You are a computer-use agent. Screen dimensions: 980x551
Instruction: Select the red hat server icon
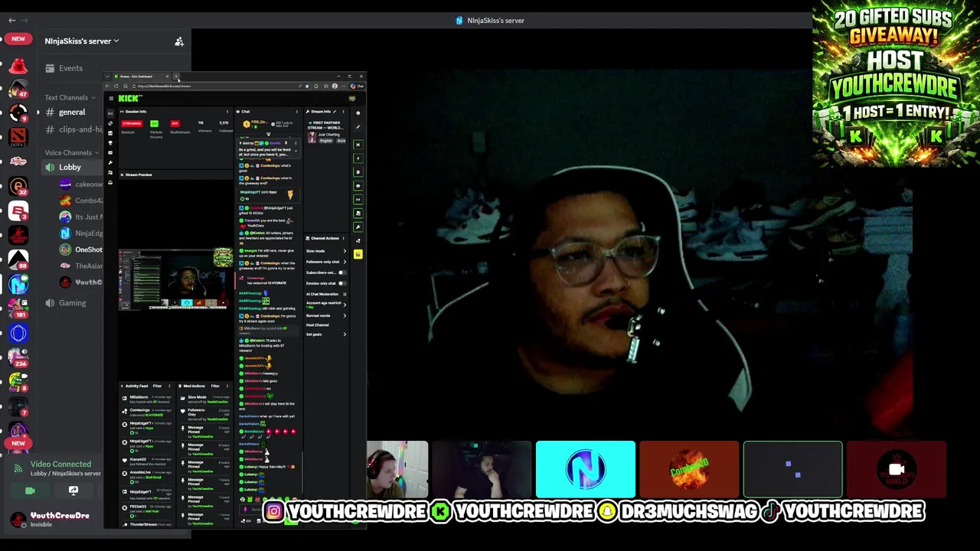[18, 66]
